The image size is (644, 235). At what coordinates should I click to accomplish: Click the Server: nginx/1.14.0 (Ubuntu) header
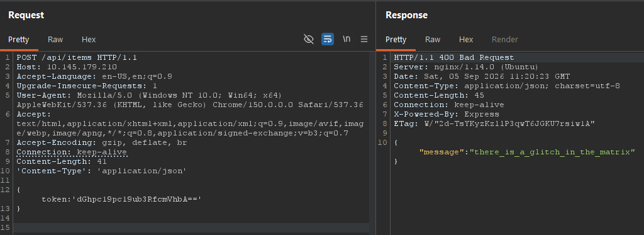(x=466, y=67)
